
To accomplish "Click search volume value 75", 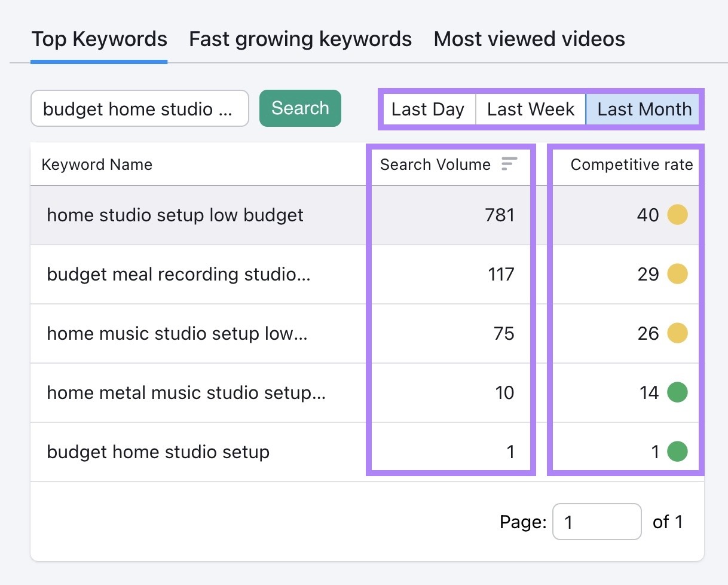I will (504, 333).
